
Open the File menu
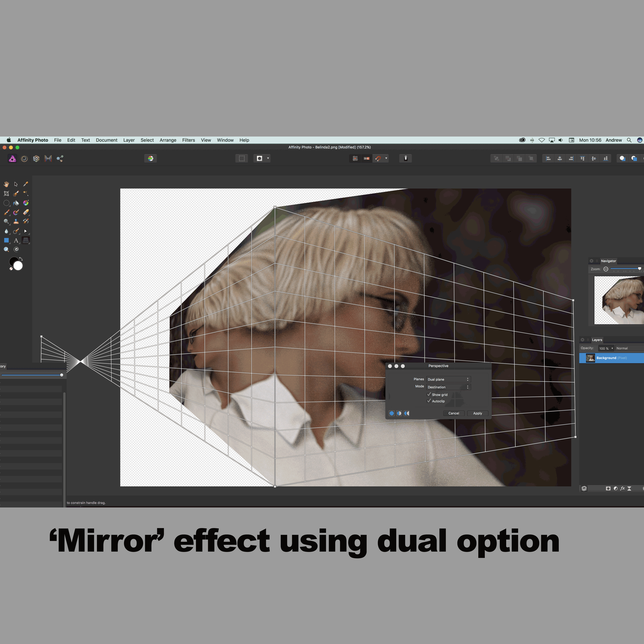click(x=58, y=140)
